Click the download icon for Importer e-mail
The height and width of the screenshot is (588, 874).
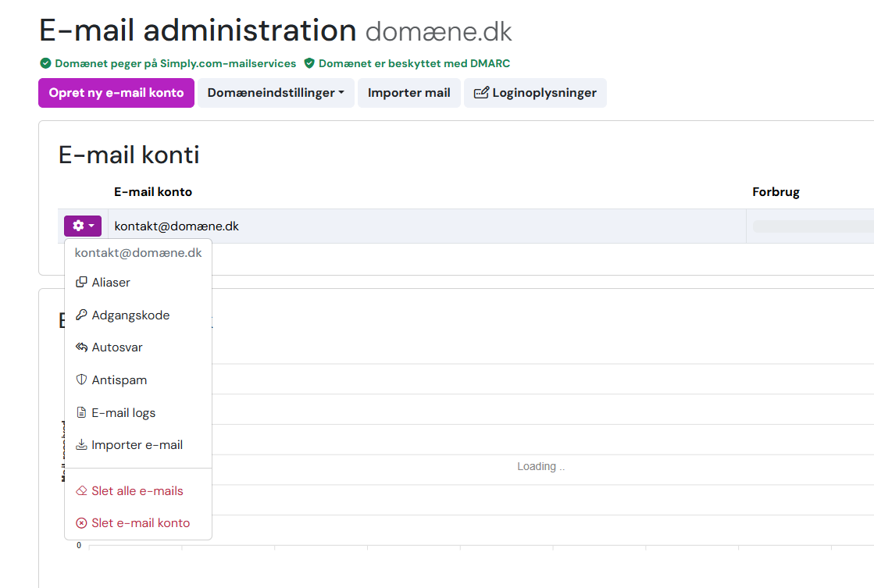[x=81, y=445]
